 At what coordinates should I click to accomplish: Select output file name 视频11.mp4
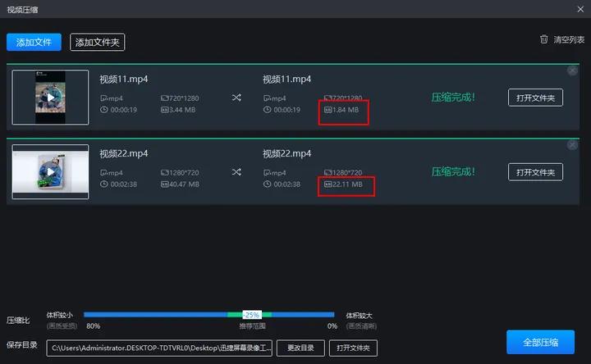click(286, 79)
